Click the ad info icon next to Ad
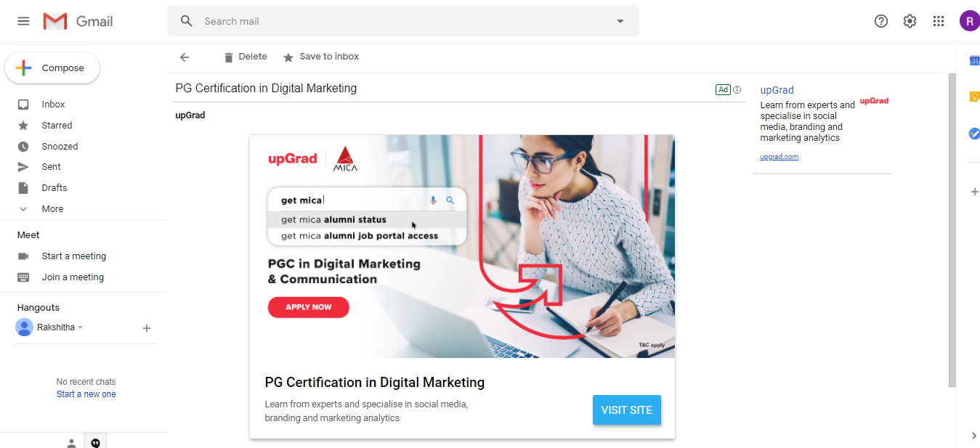The height and width of the screenshot is (448, 980). coord(737,90)
